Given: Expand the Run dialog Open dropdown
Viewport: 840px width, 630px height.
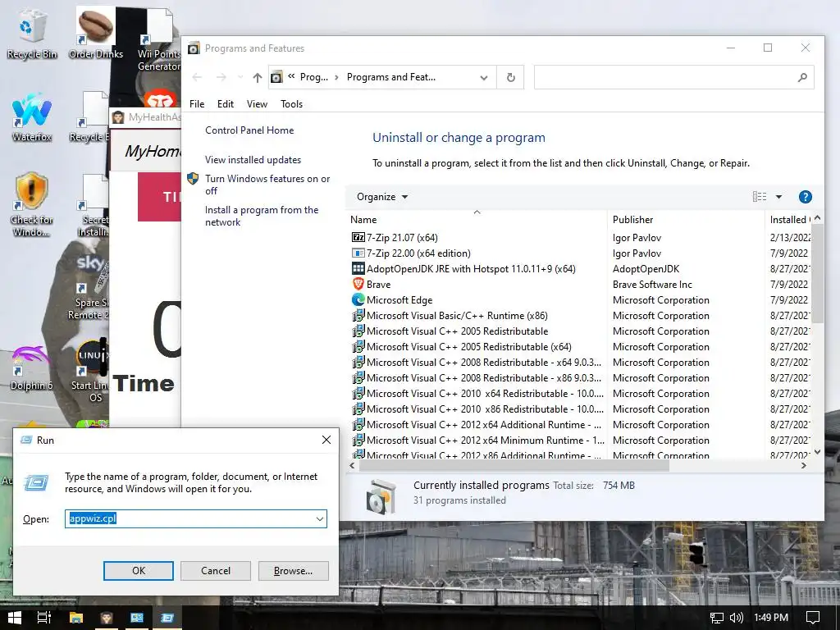Looking at the screenshot, I should coord(320,518).
